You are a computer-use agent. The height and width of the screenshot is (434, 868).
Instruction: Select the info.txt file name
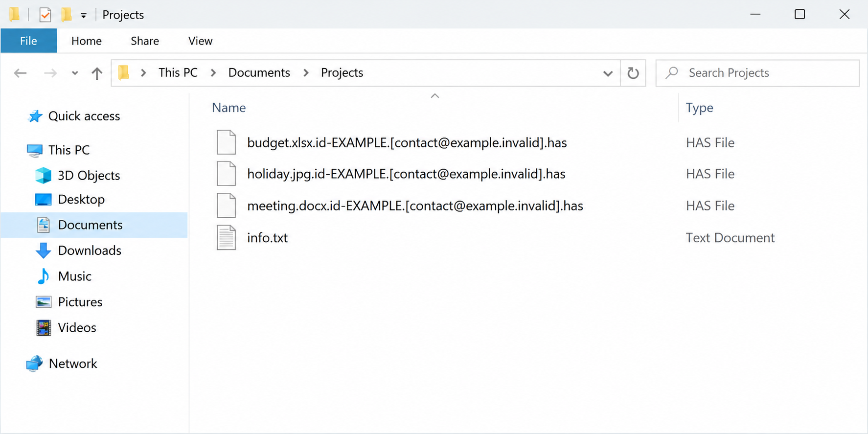click(x=267, y=237)
